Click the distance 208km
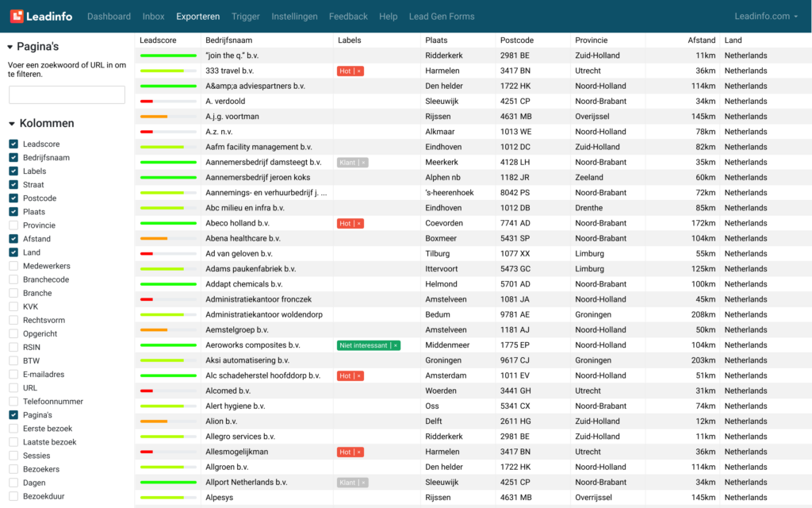 [703, 314]
